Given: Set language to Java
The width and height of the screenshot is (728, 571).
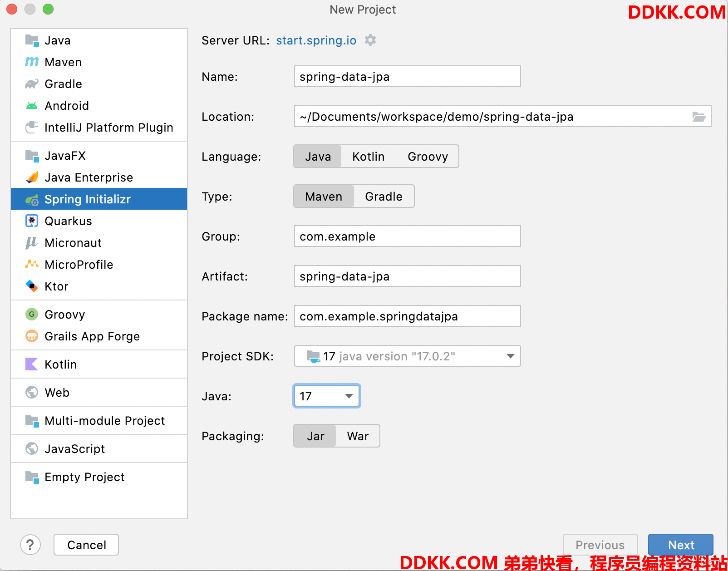Looking at the screenshot, I should pyautogui.click(x=318, y=157).
